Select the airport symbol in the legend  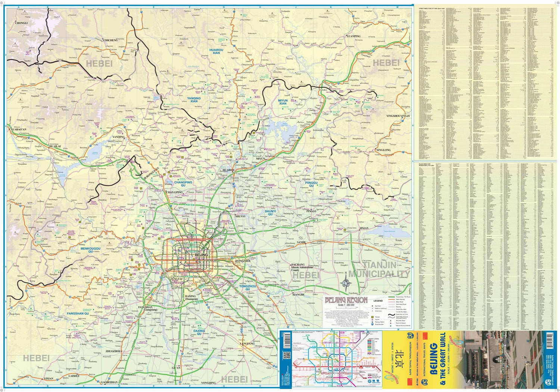tap(372, 319)
